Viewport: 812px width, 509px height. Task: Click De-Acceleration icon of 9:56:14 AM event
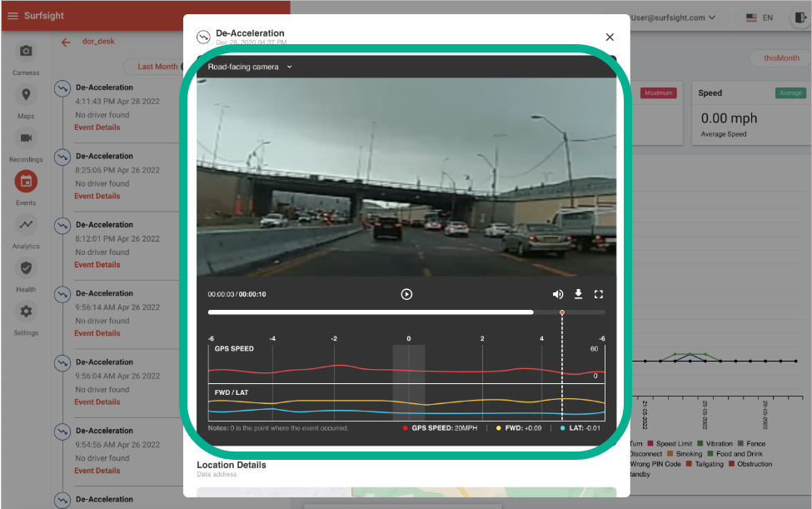[x=62, y=294]
